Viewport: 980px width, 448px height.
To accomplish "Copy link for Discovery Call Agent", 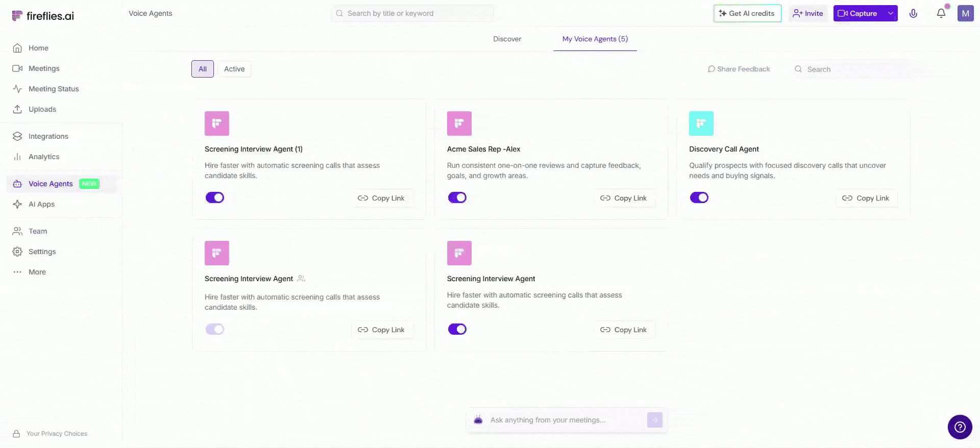I will [x=866, y=198].
